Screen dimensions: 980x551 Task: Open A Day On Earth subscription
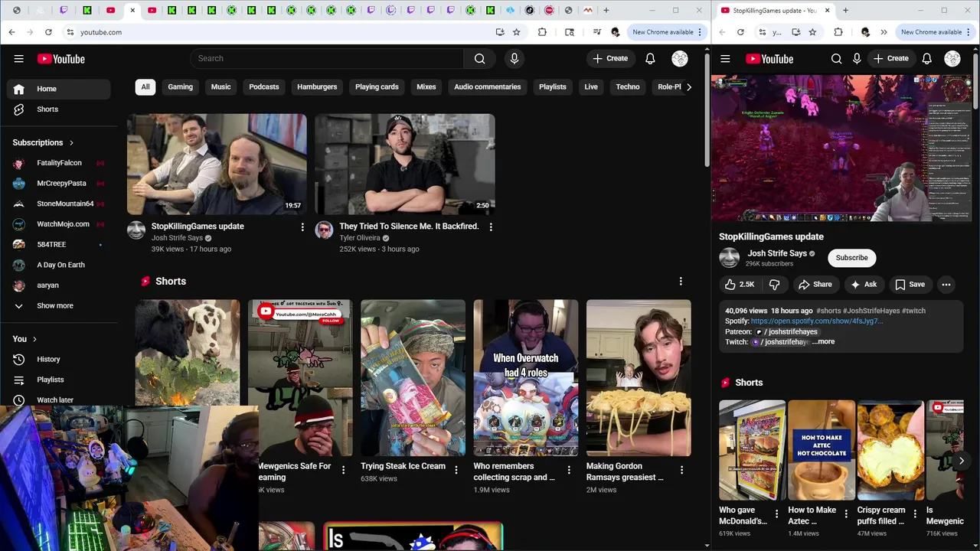(59, 265)
